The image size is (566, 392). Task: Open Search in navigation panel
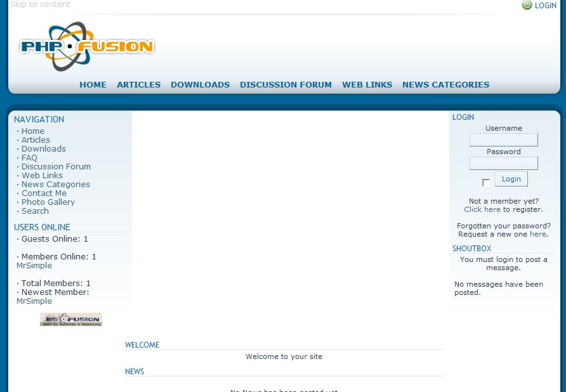pos(35,211)
